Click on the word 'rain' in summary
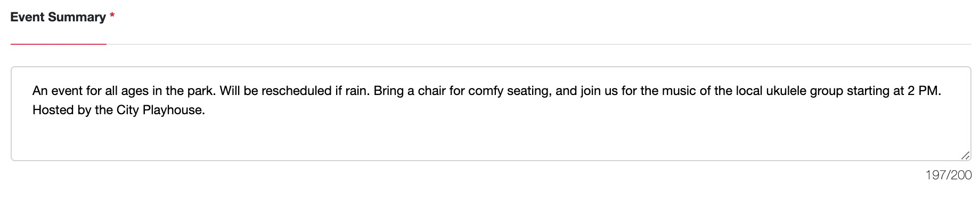980x206 pixels. [355, 91]
